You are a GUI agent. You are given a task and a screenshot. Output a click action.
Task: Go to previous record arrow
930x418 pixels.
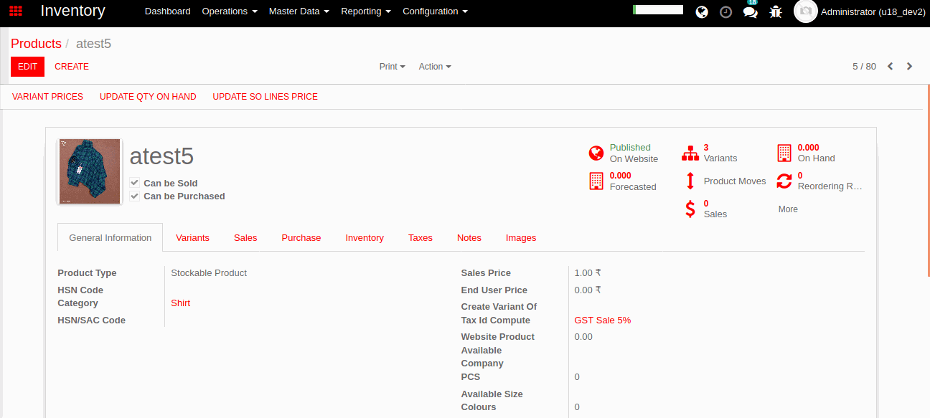pos(890,67)
